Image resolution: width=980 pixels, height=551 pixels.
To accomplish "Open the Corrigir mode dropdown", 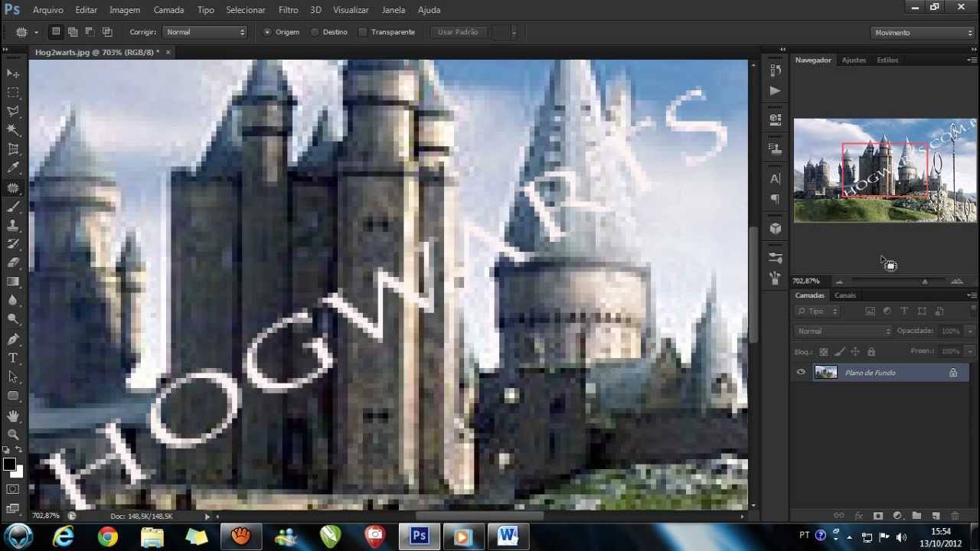I will coord(205,32).
